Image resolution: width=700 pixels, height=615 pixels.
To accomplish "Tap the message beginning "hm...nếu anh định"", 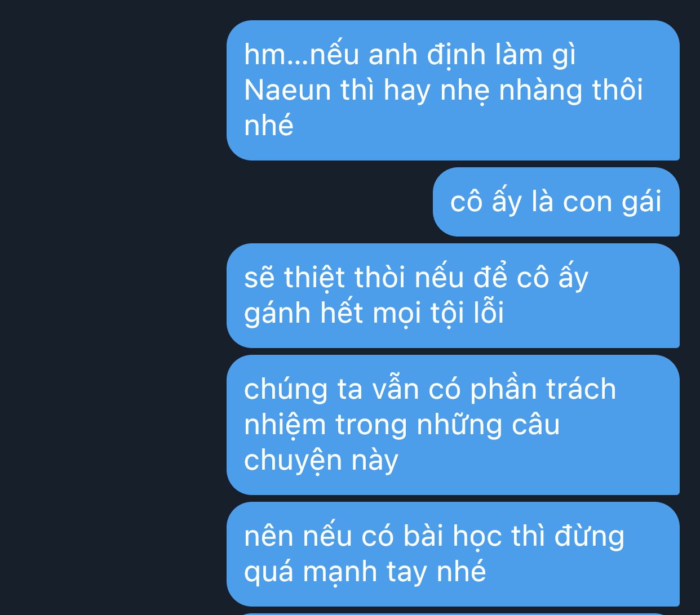I will 453,90.
